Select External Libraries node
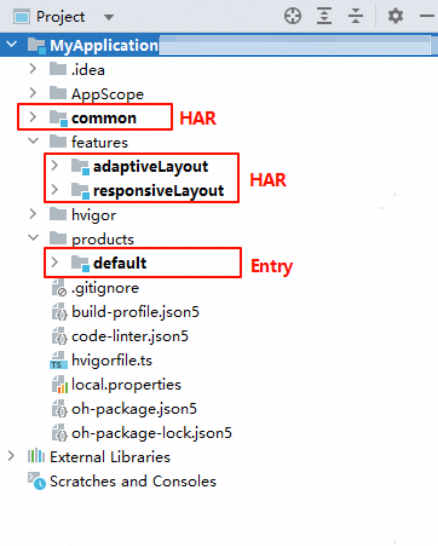The height and width of the screenshot is (546, 438). (110, 457)
